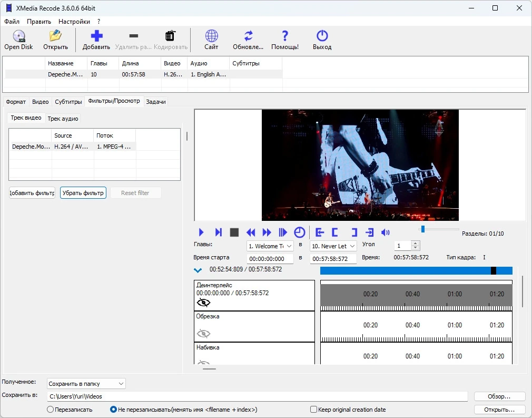Click the Open Disk toolbar icon

pyautogui.click(x=18, y=36)
